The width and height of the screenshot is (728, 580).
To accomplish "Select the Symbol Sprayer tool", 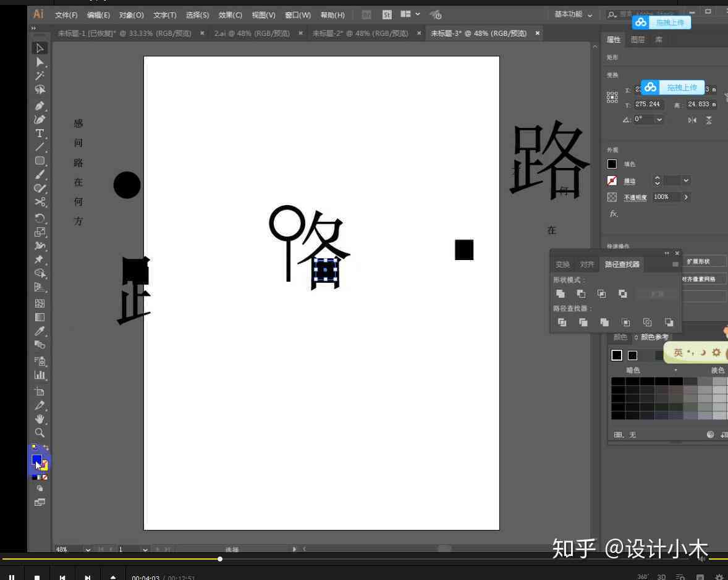I will (x=40, y=361).
